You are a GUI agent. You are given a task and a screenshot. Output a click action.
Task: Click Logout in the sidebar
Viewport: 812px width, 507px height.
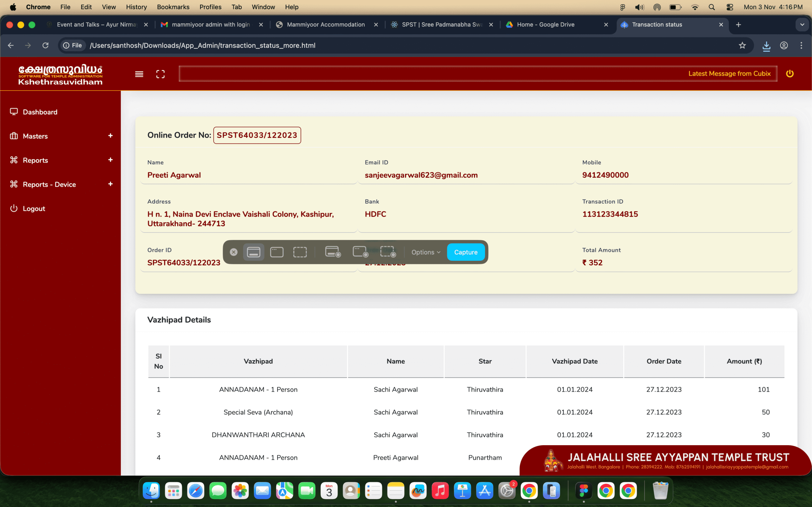point(34,209)
